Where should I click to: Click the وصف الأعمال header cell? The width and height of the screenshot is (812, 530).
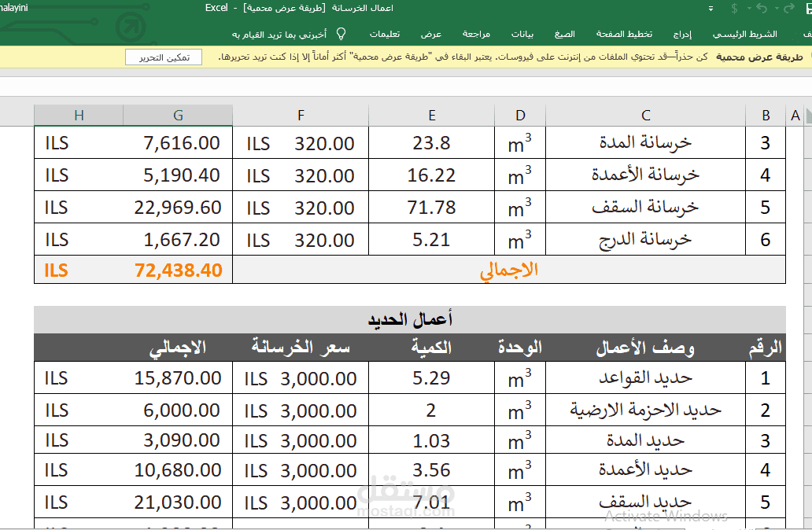pos(646,348)
